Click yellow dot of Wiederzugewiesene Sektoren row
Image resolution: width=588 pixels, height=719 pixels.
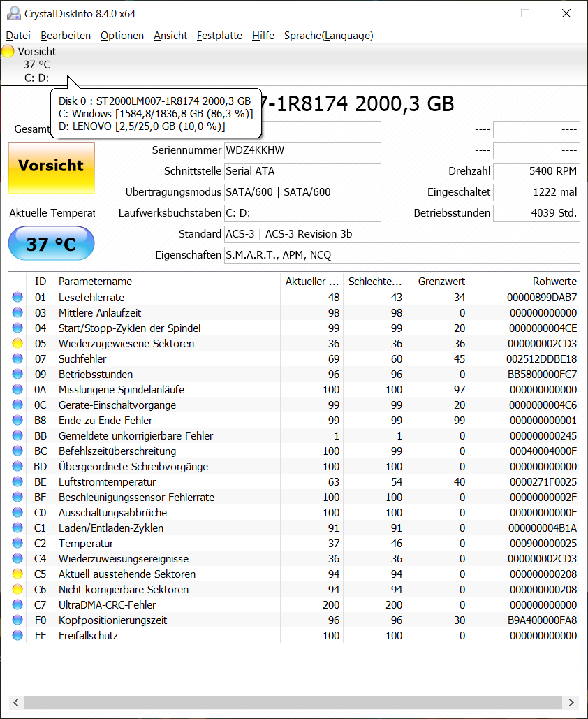(x=17, y=344)
